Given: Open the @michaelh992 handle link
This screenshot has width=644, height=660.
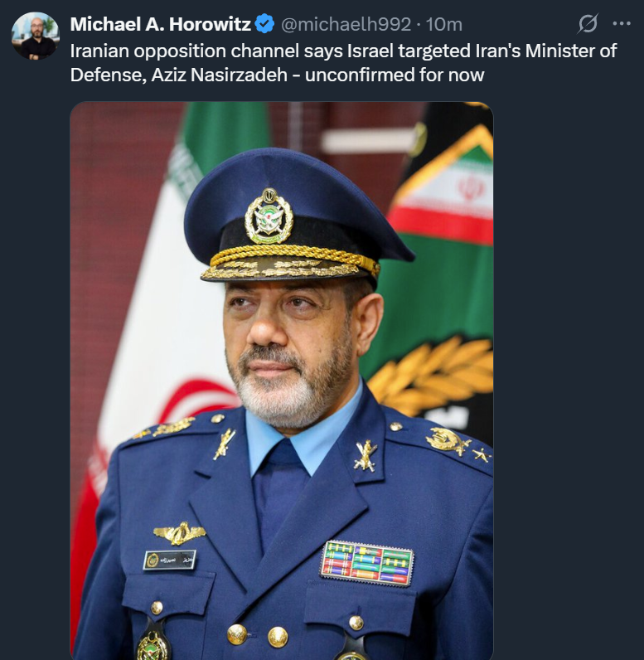Looking at the screenshot, I should [x=346, y=24].
